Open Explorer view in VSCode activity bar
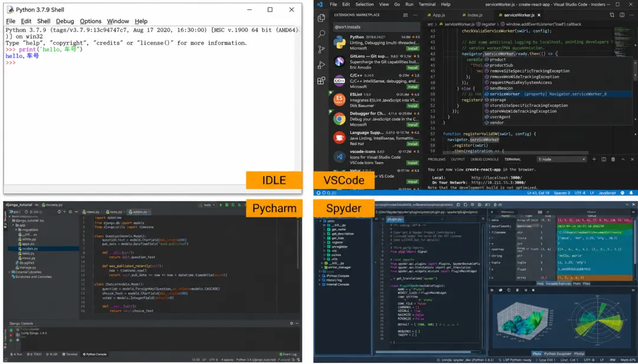Image resolution: width=638 pixels, height=364 pixels. point(321,18)
